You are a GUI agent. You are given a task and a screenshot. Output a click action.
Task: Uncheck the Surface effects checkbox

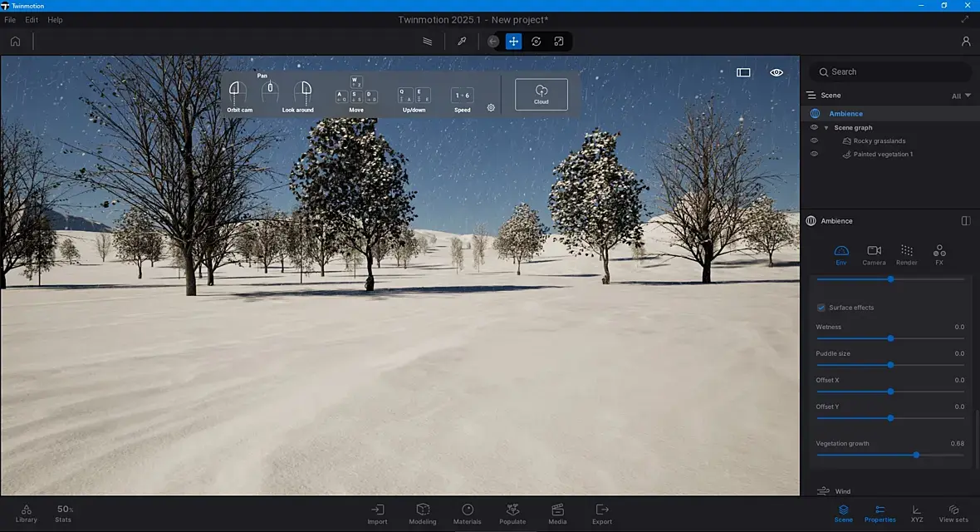(x=821, y=308)
